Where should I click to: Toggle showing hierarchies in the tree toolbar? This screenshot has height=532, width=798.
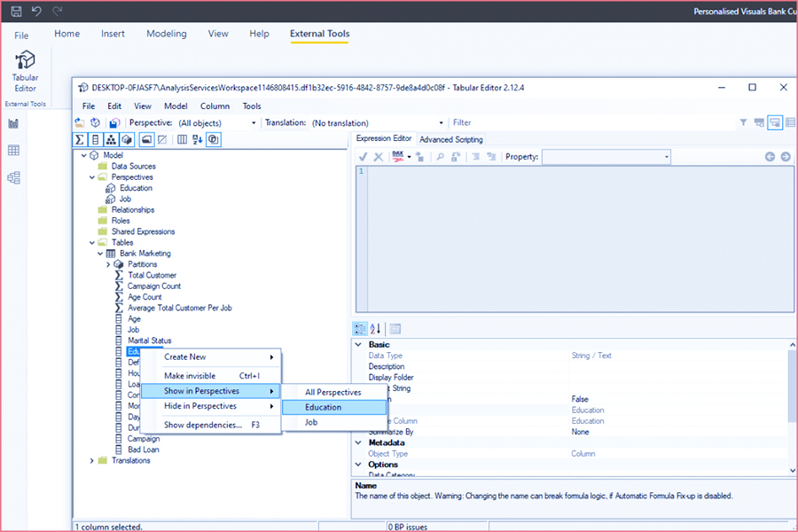point(111,139)
